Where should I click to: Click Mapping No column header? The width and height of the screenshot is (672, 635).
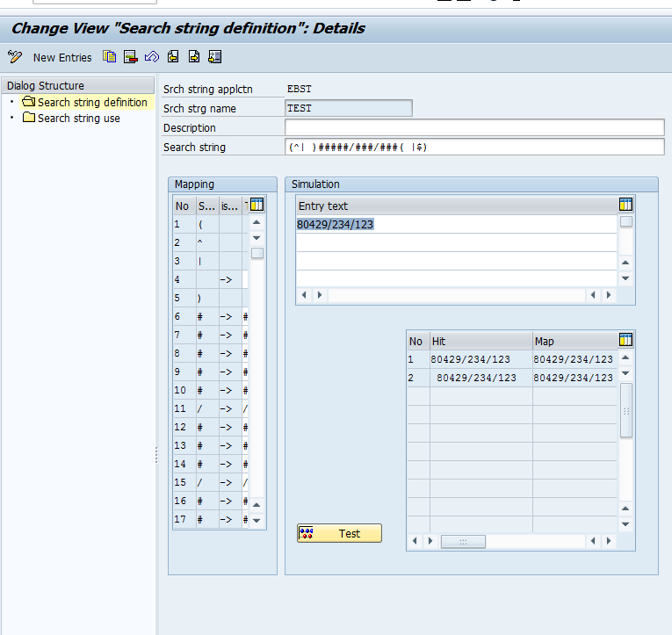point(184,206)
